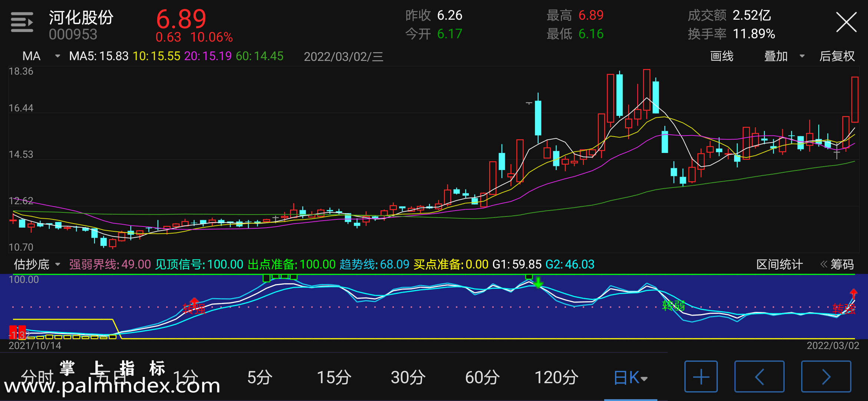Screen dimensions: 868x401
Task: Click the chart start date 2021/10/14
Action: pos(35,346)
